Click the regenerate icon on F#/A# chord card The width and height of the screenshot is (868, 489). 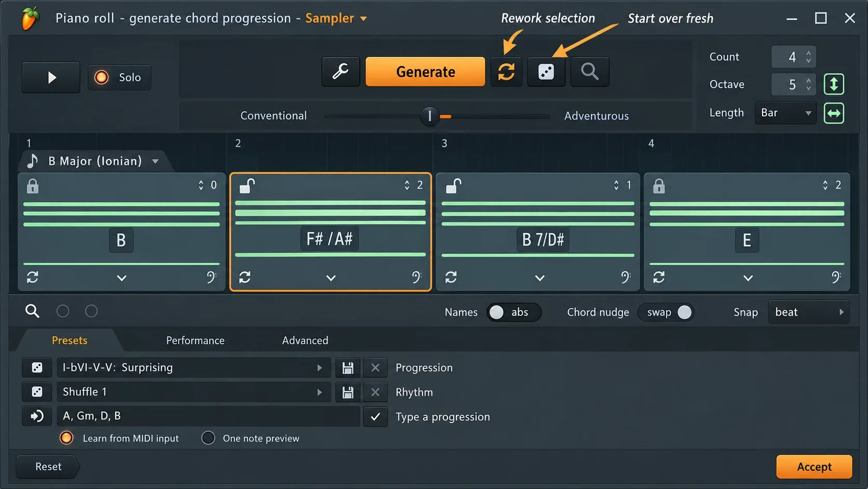click(245, 277)
